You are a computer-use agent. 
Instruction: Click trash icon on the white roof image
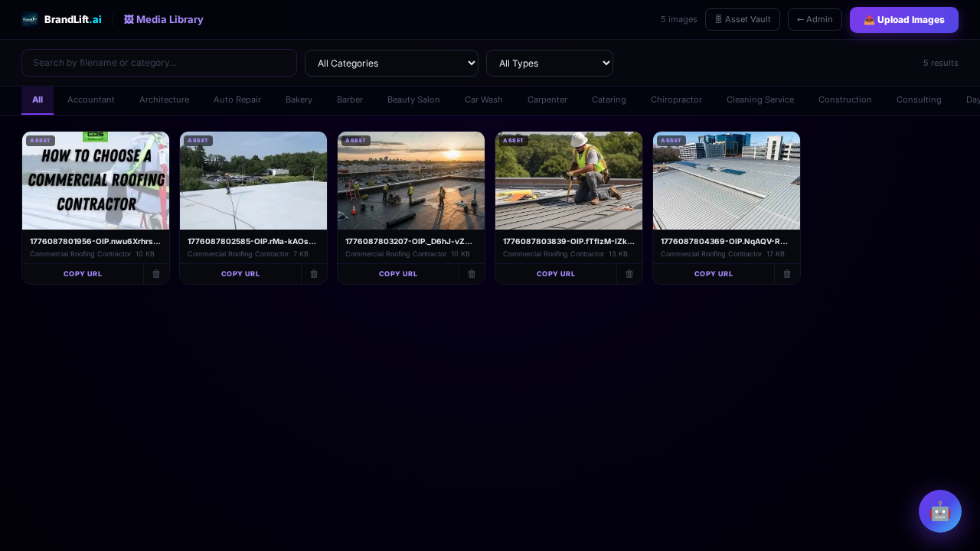pos(314,274)
